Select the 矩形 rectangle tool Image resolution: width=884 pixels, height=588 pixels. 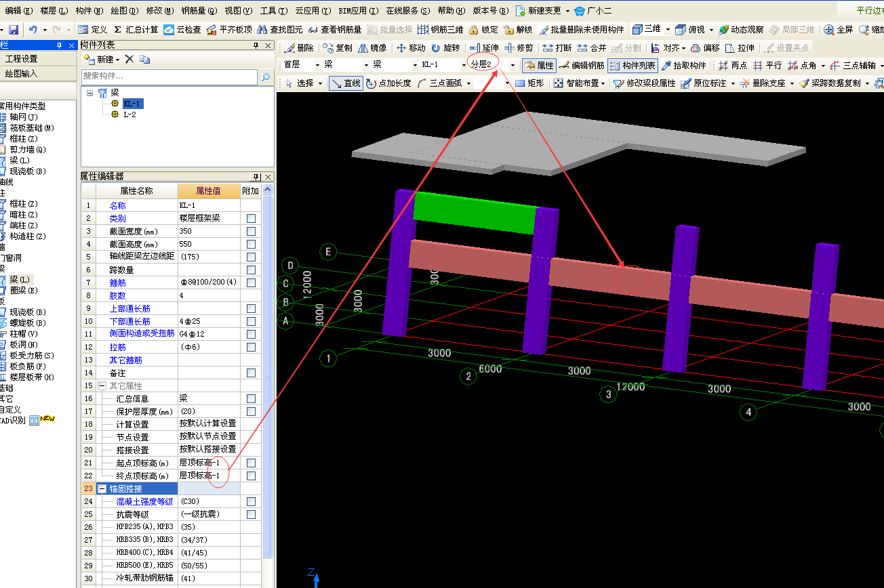[x=529, y=83]
